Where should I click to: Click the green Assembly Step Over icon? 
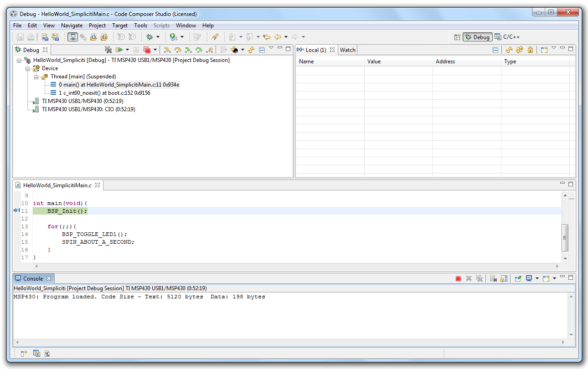pos(199,50)
